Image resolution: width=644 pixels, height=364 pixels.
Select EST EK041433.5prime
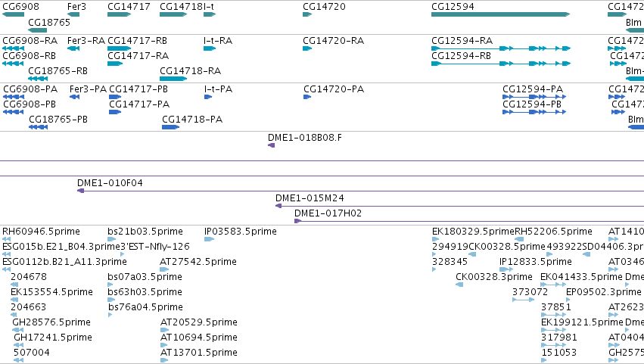pyautogui.click(x=582, y=277)
